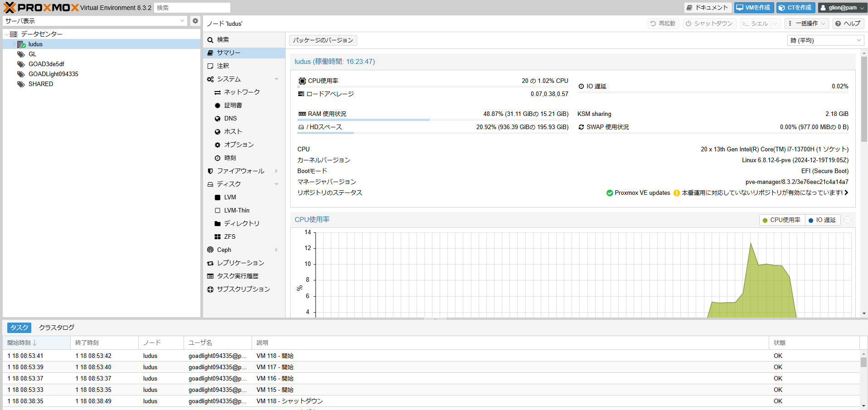Click the retweet icon for レプリケーション
This screenshot has width=868, height=410.
pyautogui.click(x=210, y=263)
